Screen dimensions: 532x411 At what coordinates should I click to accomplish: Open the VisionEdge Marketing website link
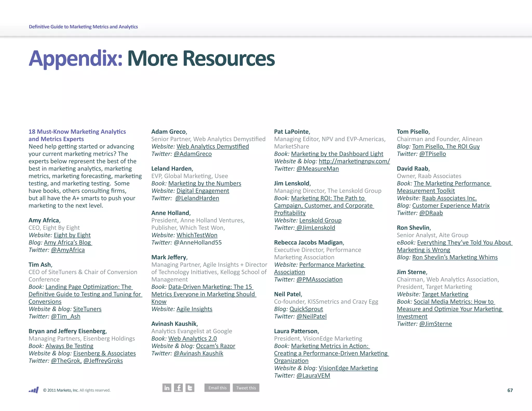pyautogui.click(x=348, y=368)
